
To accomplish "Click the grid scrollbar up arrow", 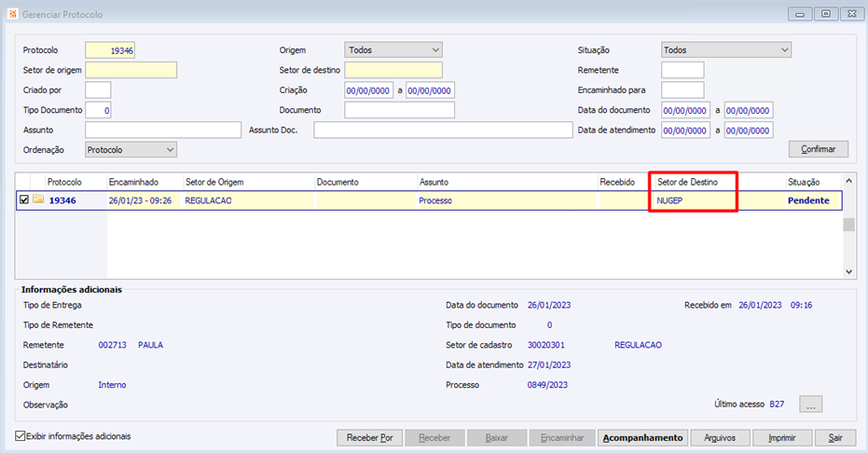I will (x=848, y=181).
